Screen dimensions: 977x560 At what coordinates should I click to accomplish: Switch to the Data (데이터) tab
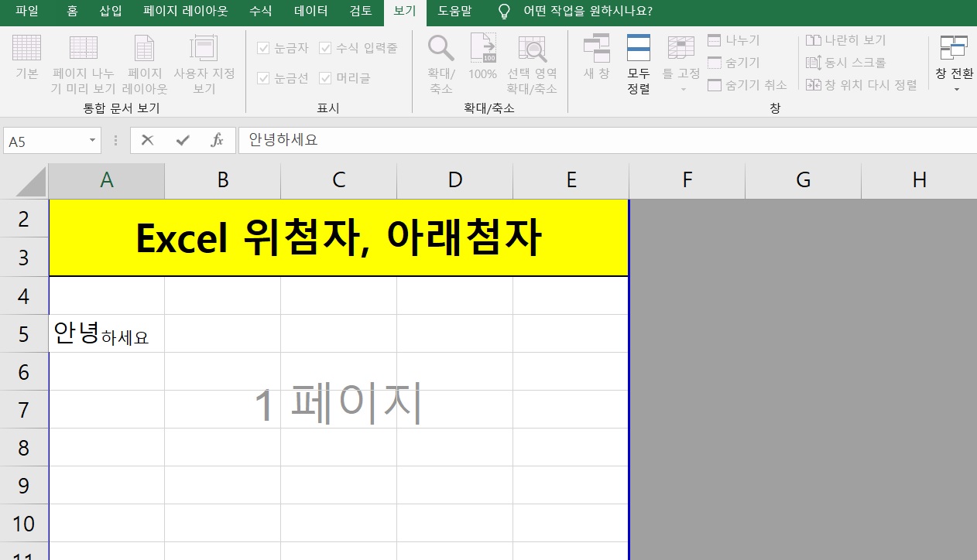click(x=310, y=12)
